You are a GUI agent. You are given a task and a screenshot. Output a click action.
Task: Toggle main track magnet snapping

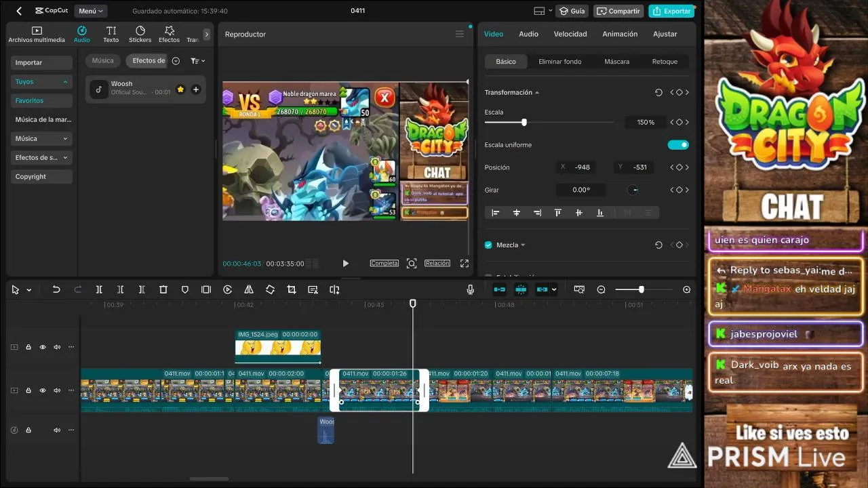point(500,289)
